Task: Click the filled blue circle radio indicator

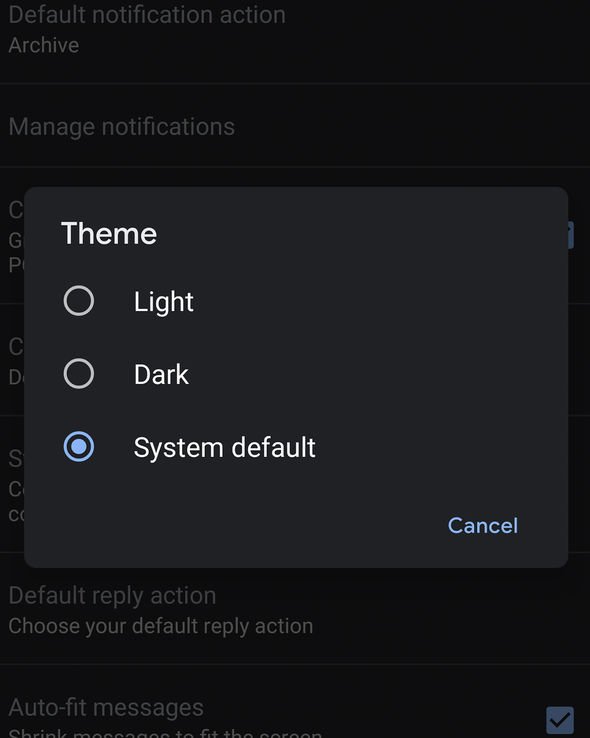Action: pos(79,446)
